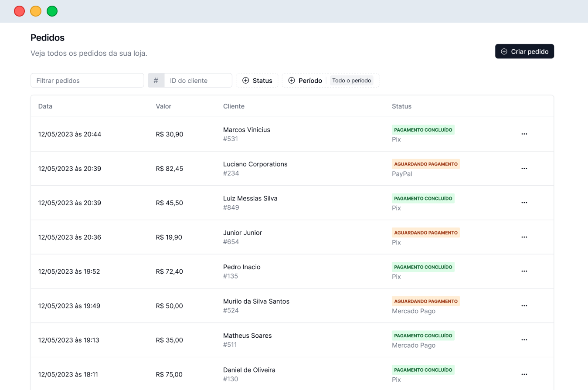Click client name Daniel de Oliveira

pyautogui.click(x=249, y=370)
